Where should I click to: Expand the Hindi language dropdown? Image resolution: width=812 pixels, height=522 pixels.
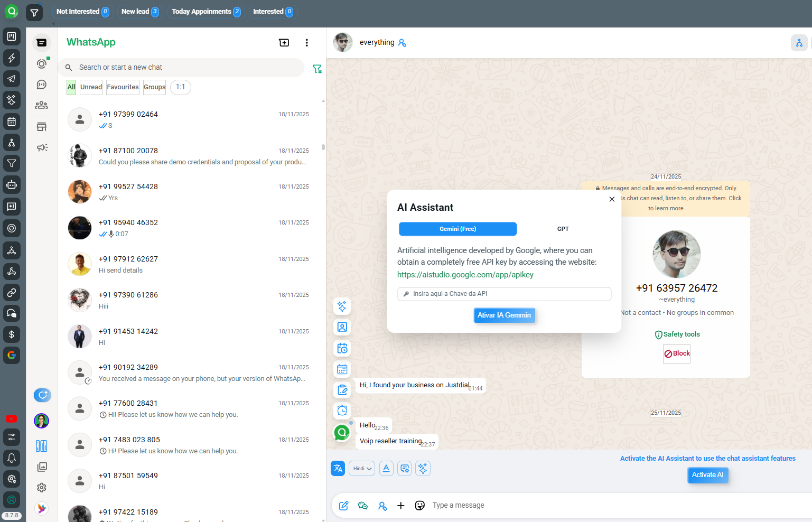[362, 469]
